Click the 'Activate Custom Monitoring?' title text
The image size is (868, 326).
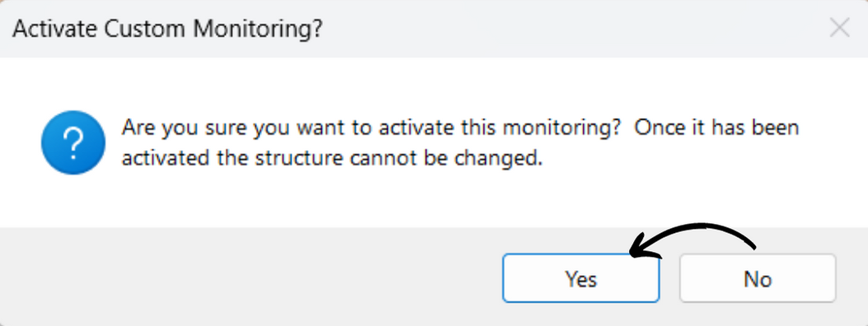click(167, 28)
